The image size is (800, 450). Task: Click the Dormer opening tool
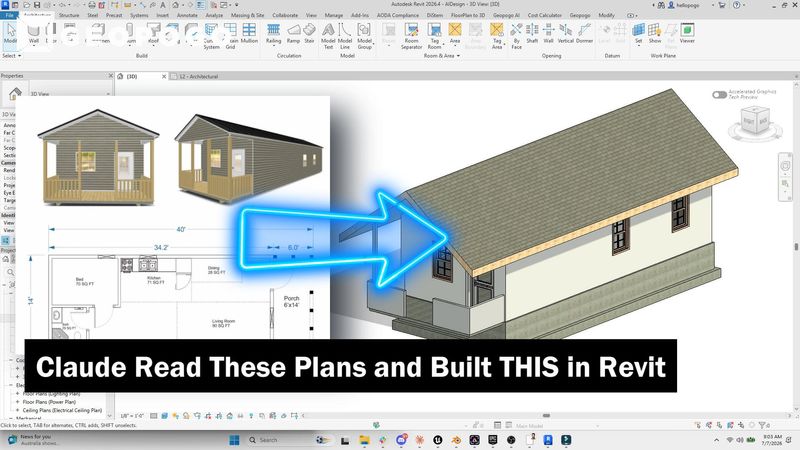pyautogui.click(x=584, y=33)
